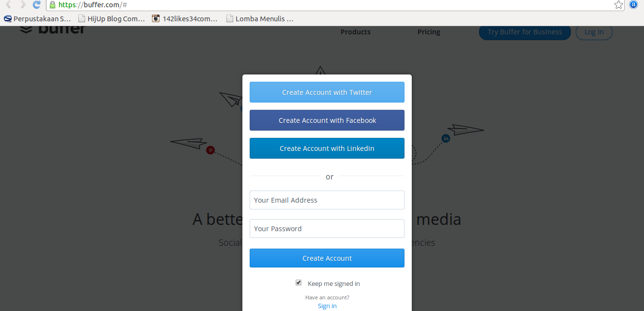The width and height of the screenshot is (644, 311).
Task: Create Account with Facebook
Action: pyautogui.click(x=327, y=120)
